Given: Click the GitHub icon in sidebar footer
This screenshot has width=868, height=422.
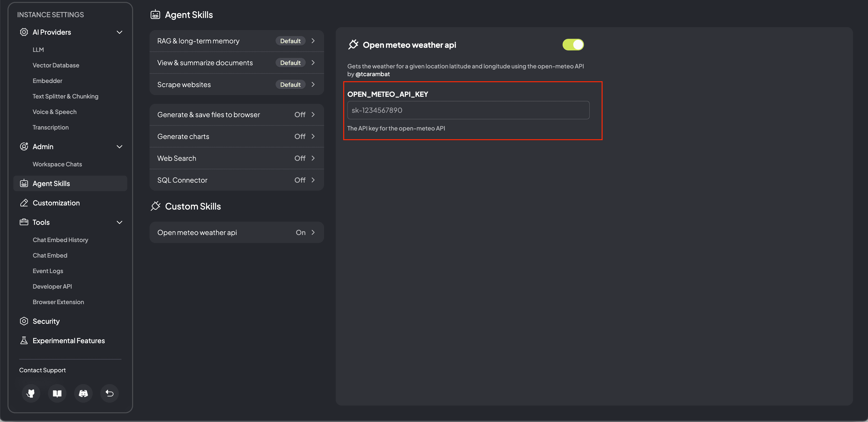Looking at the screenshot, I should 31,393.
